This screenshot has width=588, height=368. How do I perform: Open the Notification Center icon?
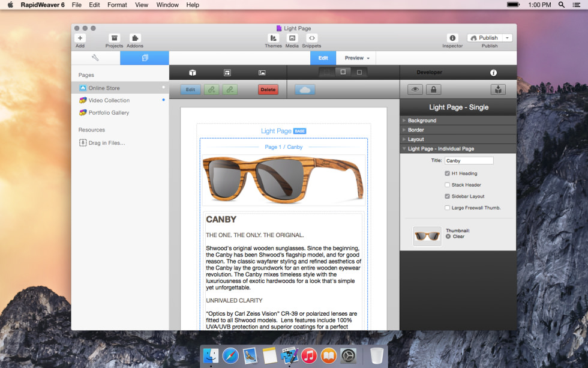(577, 5)
